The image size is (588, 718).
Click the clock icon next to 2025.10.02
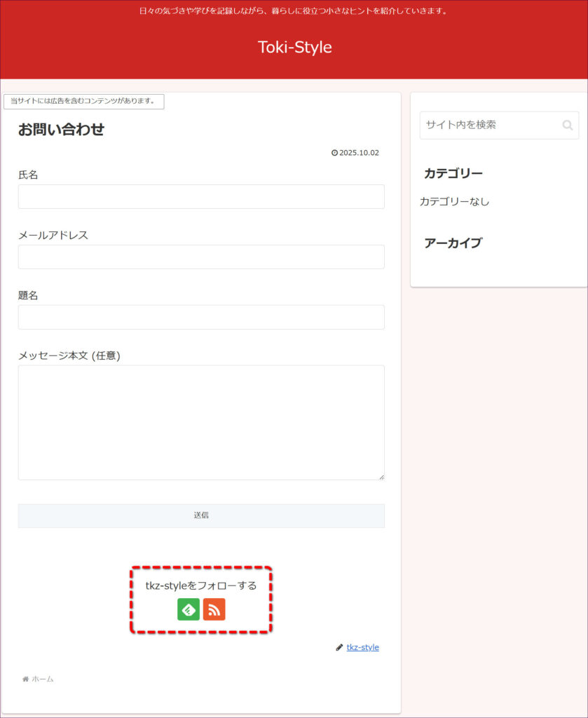pos(334,153)
